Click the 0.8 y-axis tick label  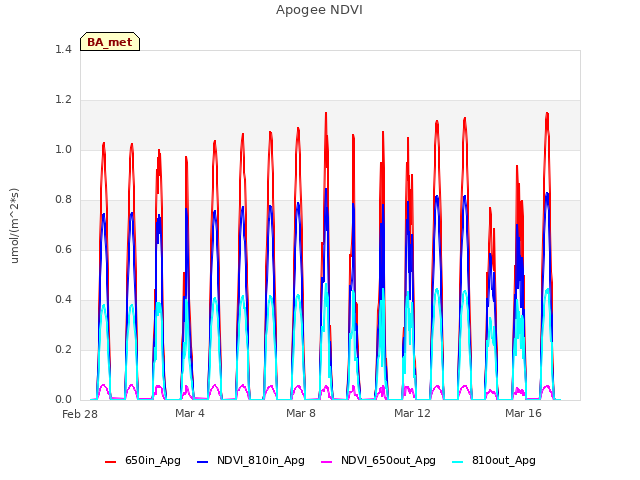coord(63,200)
